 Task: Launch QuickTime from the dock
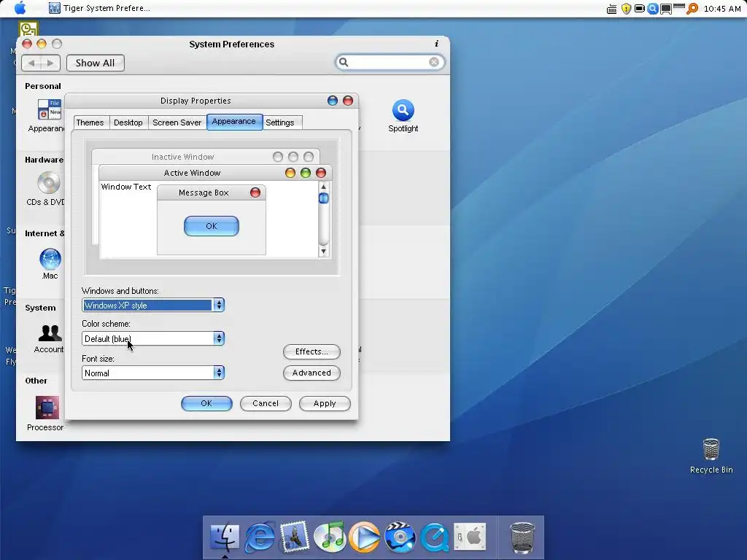click(435, 537)
